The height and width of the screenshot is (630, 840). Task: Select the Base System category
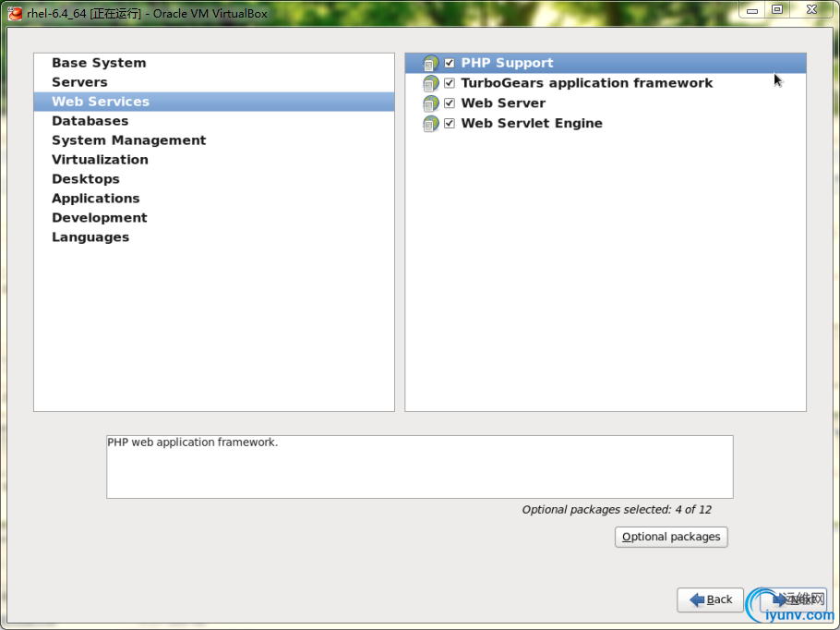tap(214, 63)
